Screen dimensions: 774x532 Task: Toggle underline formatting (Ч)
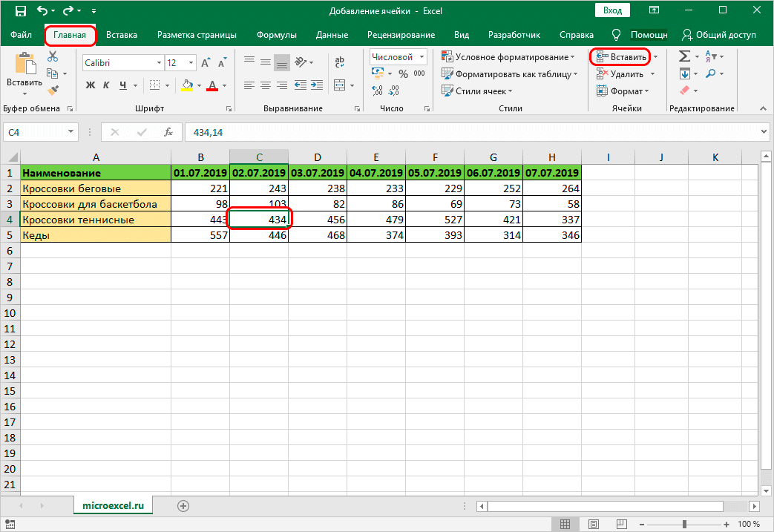point(124,85)
